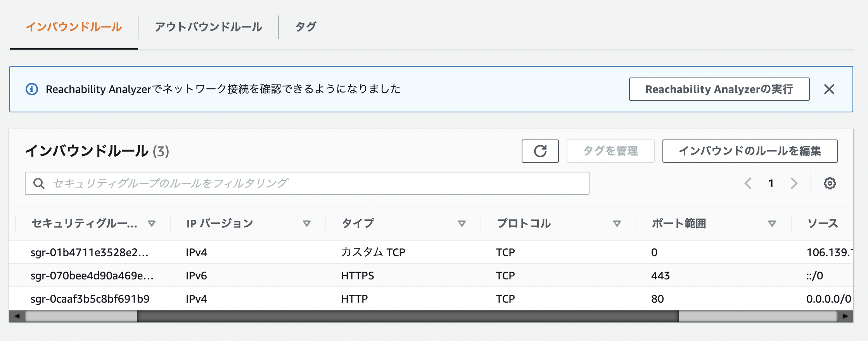The width and height of the screenshot is (868, 341).
Task: Open the タグ tab
Action: pos(306,27)
